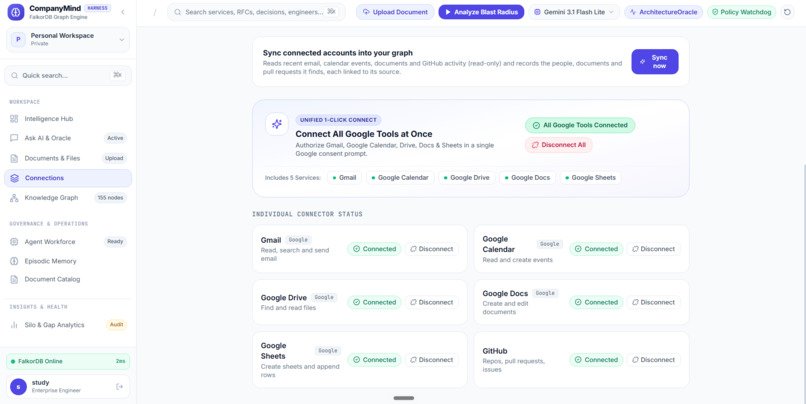Click the study user avatar
This screenshot has height=404, width=806.
(19, 387)
